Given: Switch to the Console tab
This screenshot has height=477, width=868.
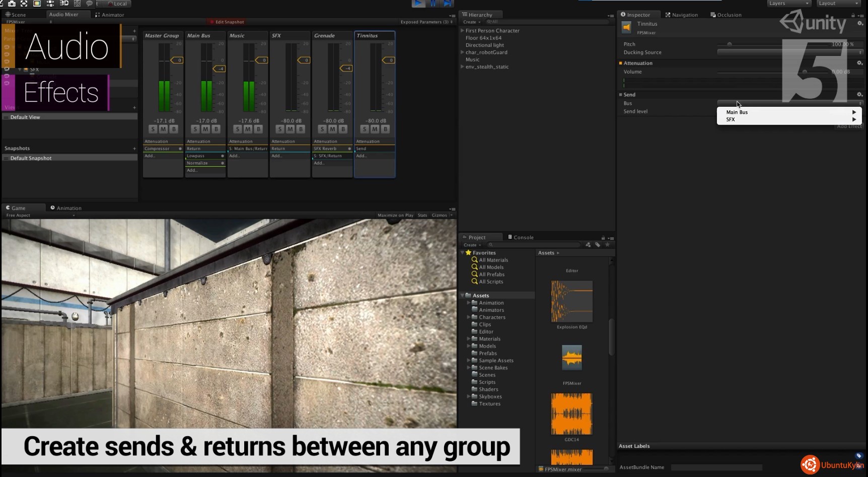Looking at the screenshot, I should coord(521,237).
